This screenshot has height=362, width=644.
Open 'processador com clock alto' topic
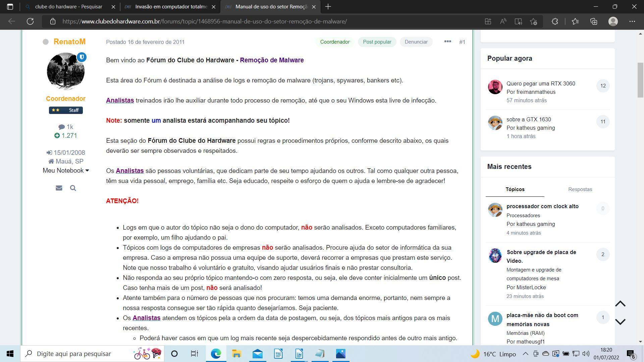542,206
